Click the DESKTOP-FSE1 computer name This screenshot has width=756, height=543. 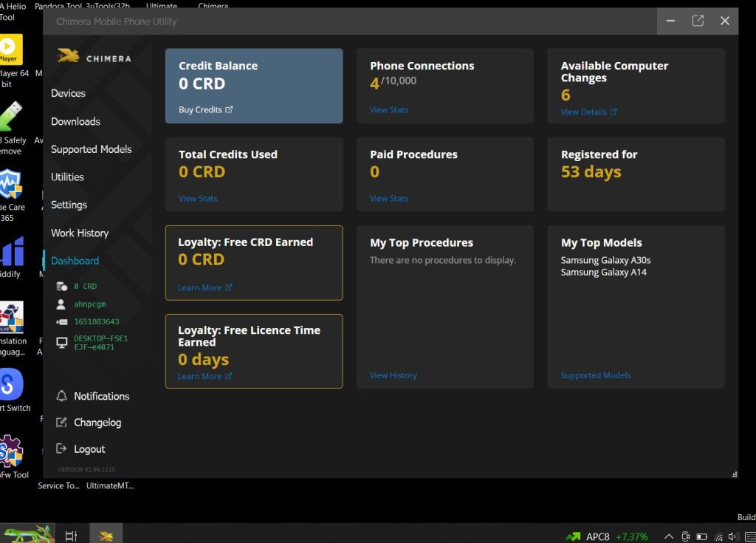(100, 343)
